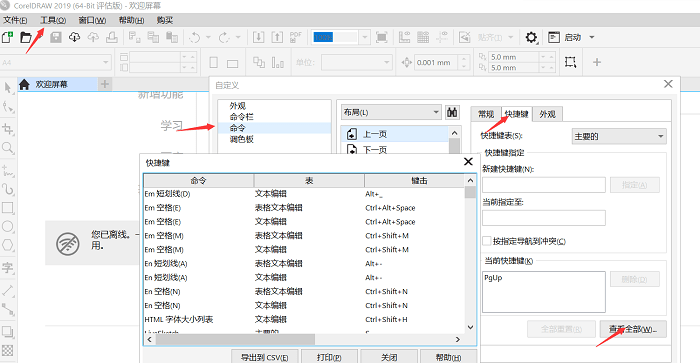The width and height of the screenshot is (700, 363).
Task: Open the 购买 menu
Action: click(165, 20)
